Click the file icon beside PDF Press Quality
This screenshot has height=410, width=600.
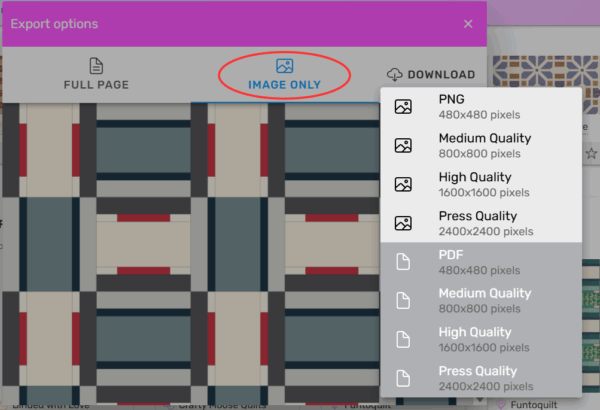[x=403, y=378]
